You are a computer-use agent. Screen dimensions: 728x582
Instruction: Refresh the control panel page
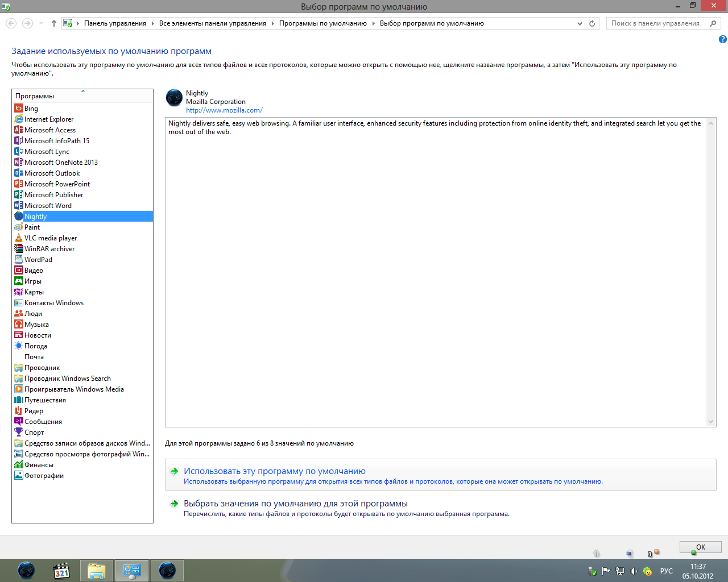tap(592, 23)
